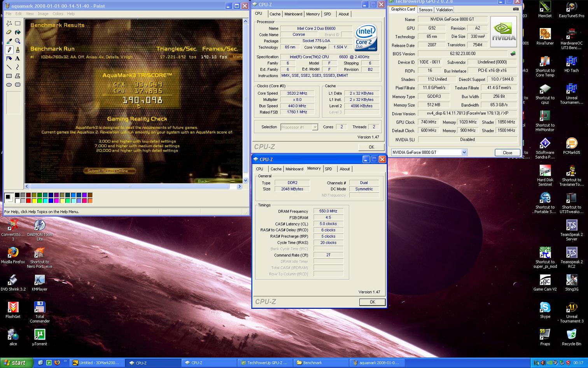
Task: Click the Windows start button
Action: point(16,363)
